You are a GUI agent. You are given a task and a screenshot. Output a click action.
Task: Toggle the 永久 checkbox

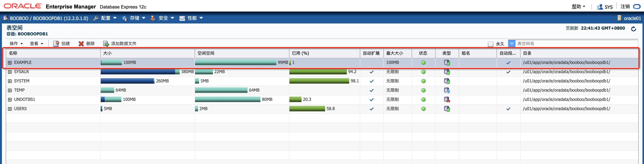point(490,44)
